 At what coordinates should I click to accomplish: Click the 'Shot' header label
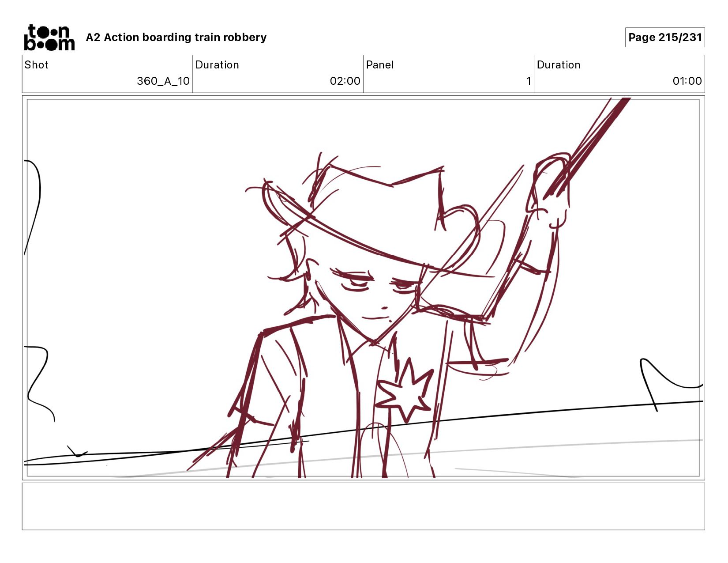point(36,65)
